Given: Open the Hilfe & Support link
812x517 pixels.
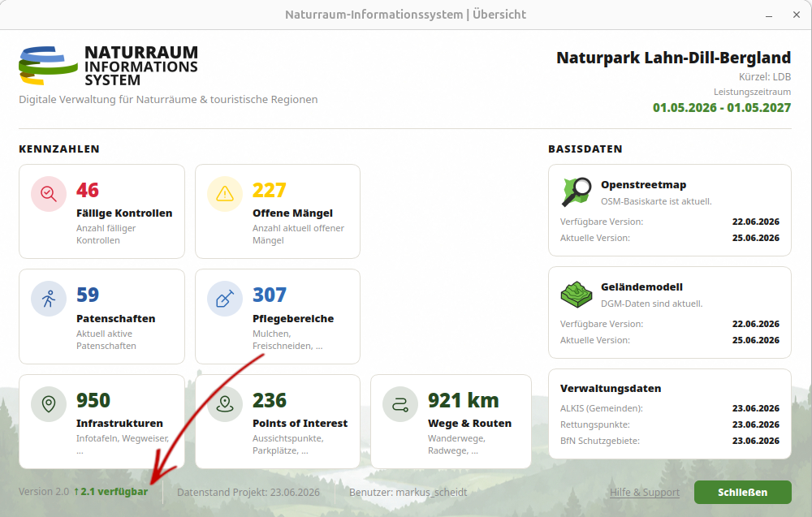Looking at the screenshot, I should coord(644,492).
